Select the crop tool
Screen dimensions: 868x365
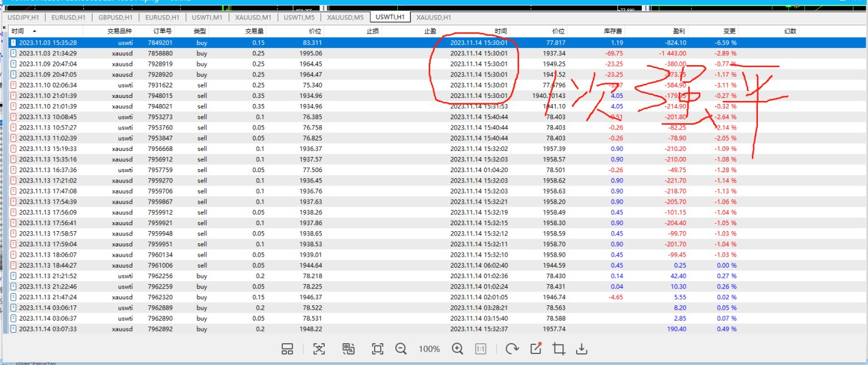[x=558, y=349]
